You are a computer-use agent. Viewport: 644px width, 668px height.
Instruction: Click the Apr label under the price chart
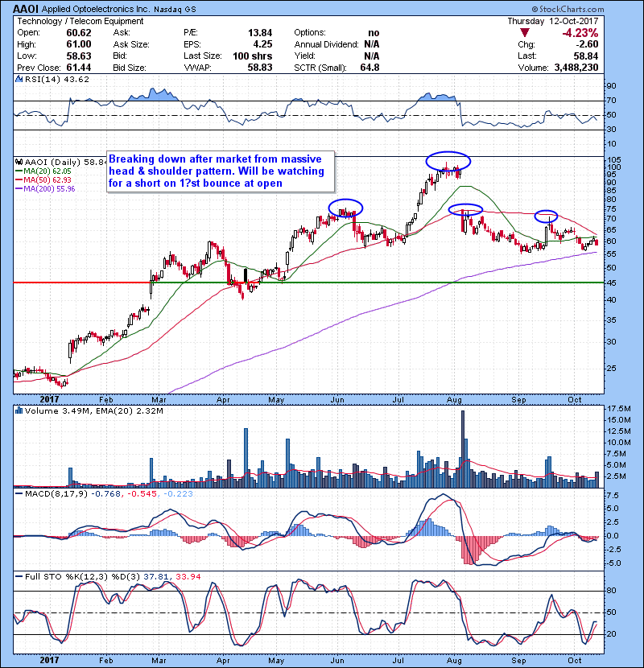223,400
